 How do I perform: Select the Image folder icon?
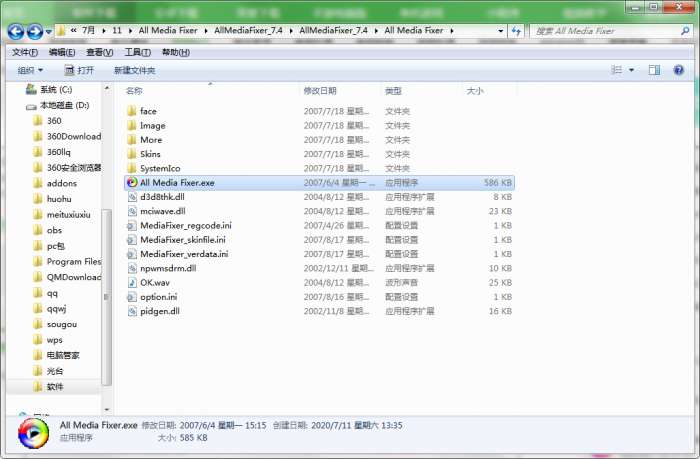coord(132,125)
